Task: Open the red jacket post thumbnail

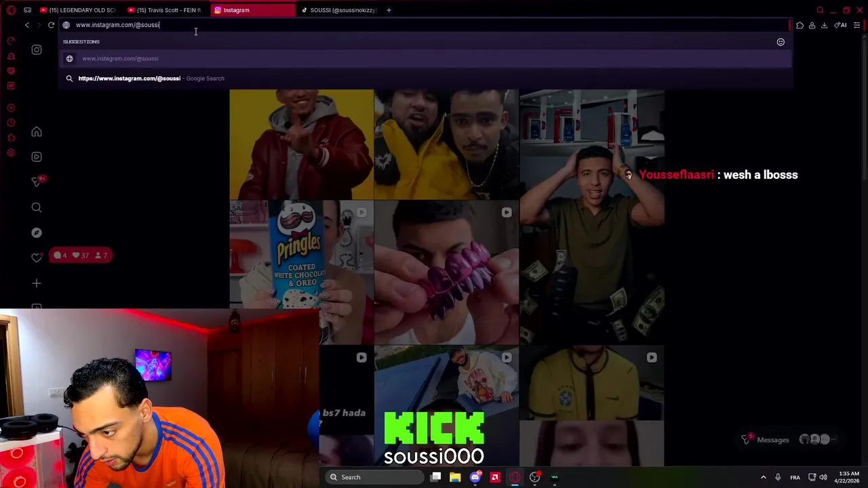Action: coord(301,144)
